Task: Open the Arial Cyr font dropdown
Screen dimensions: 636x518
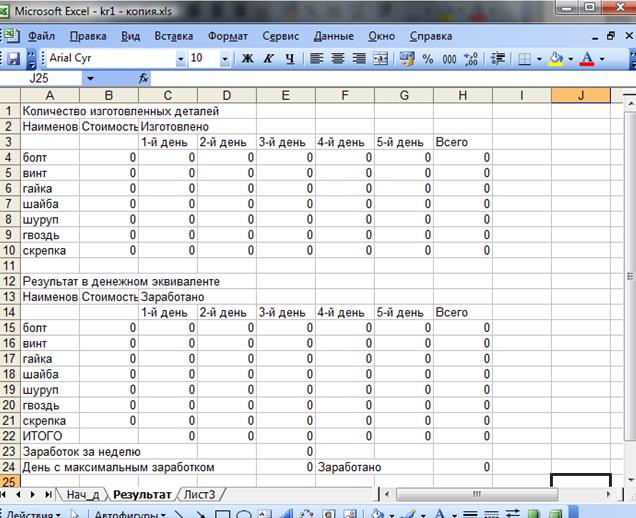Action: pyautogui.click(x=181, y=59)
